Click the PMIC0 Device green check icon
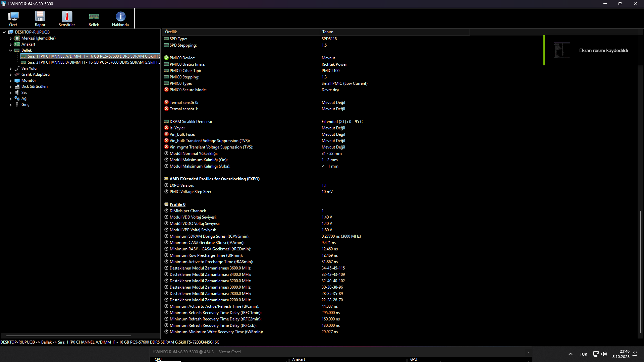The image size is (644, 362). tap(166, 58)
